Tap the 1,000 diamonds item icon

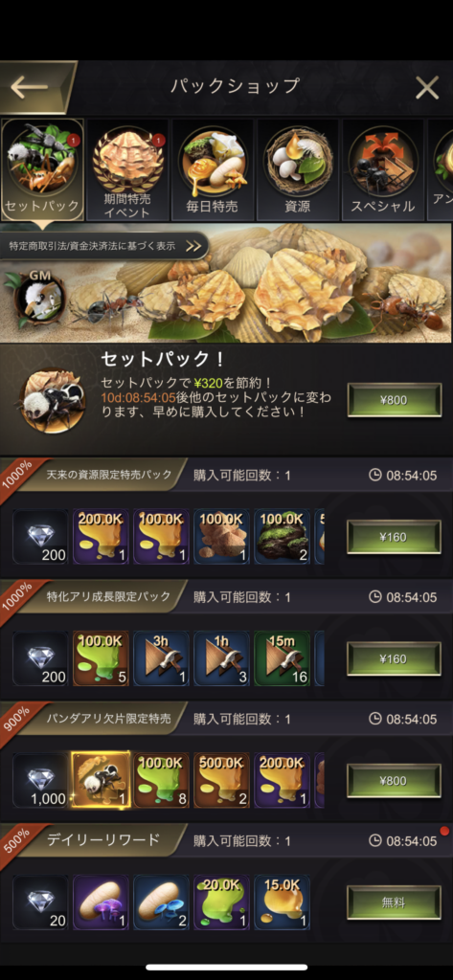click(x=40, y=781)
